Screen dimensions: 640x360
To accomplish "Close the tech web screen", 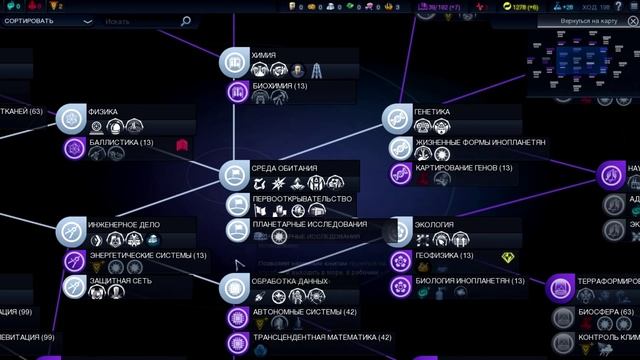I will pyautogui.click(x=633, y=21).
